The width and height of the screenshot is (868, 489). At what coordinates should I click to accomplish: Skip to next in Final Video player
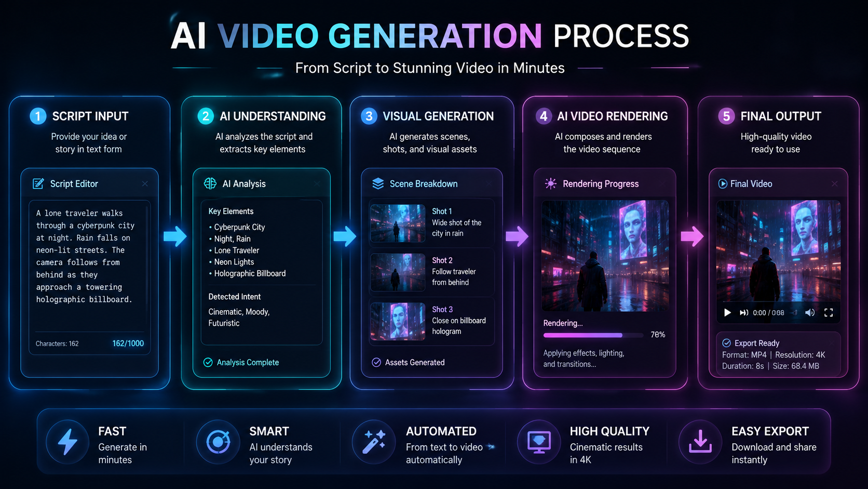(744, 312)
